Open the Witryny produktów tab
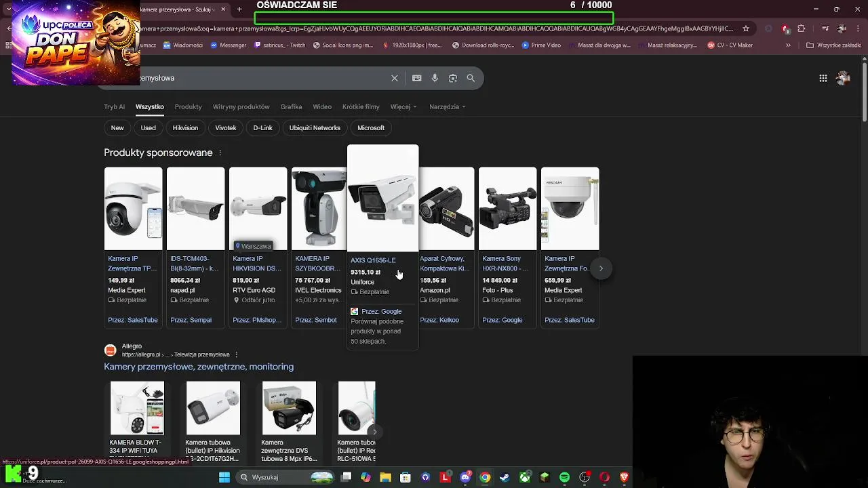Viewport: 868px width, 488px height. (x=241, y=107)
